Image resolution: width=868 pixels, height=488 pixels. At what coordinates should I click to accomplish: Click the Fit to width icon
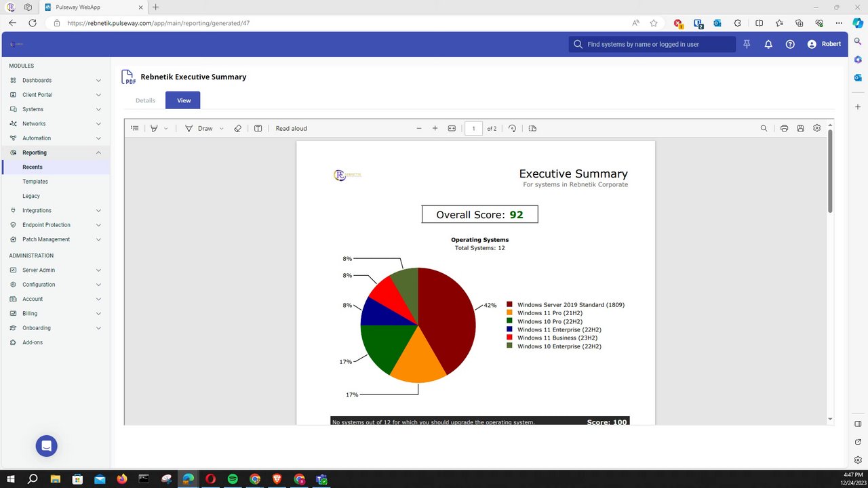coord(452,128)
